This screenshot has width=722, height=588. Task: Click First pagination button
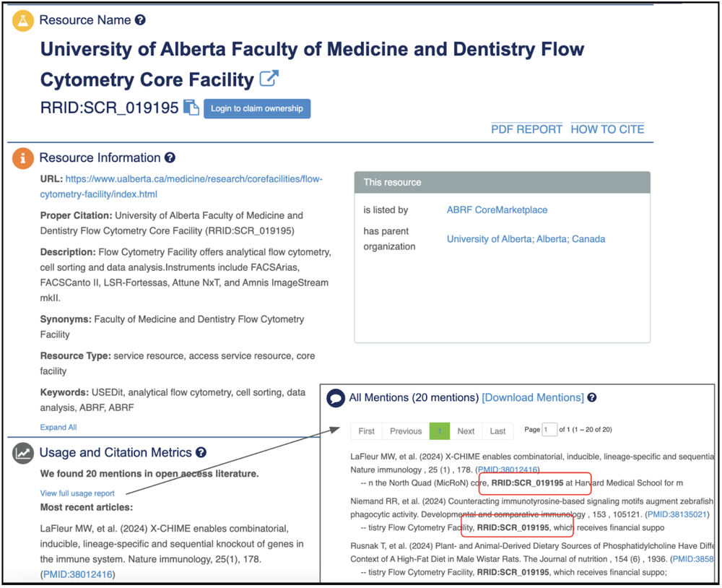(367, 431)
